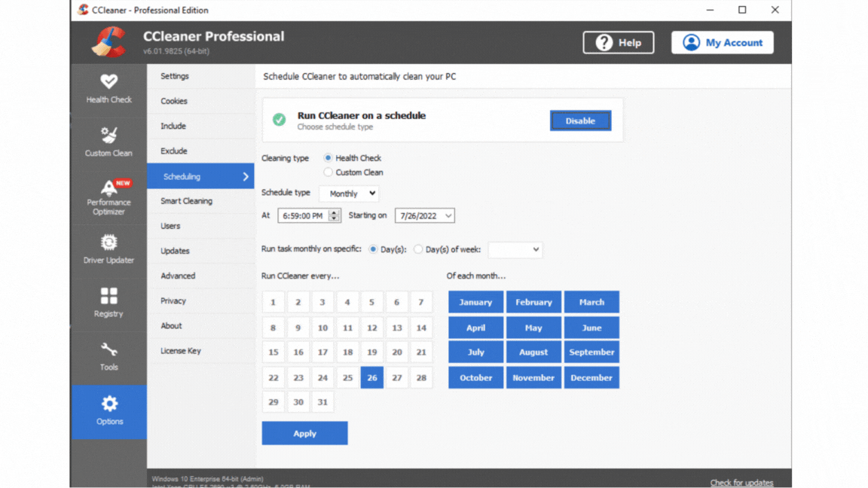Toggle the January month button
Viewport: 868px width, 488px height.
(x=475, y=302)
